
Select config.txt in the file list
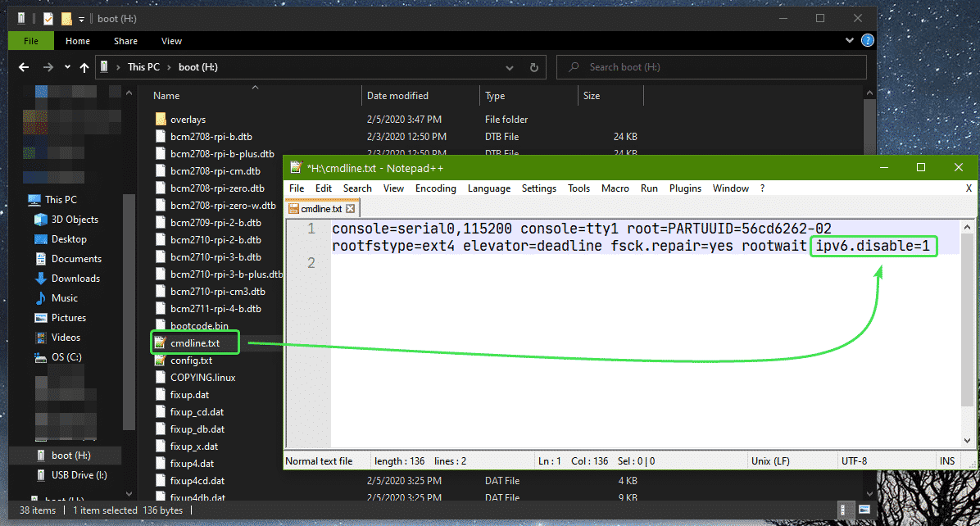click(x=191, y=360)
